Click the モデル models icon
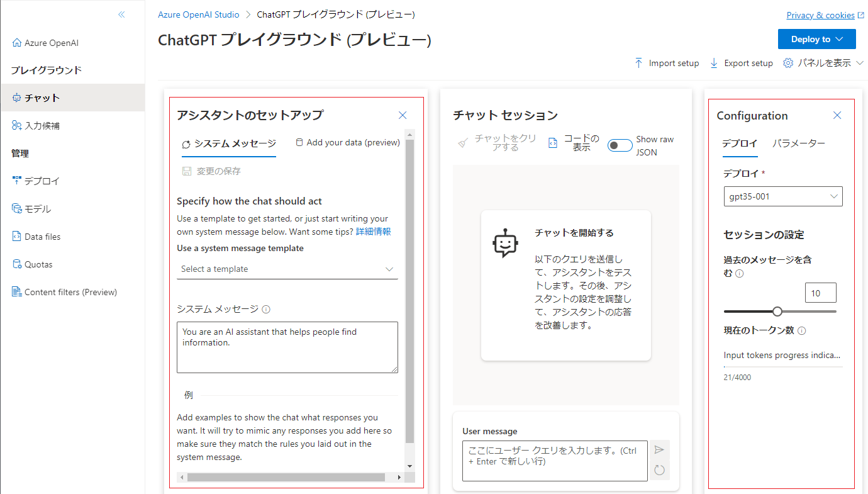868x494 pixels. pyautogui.click(x=17, y=208)
